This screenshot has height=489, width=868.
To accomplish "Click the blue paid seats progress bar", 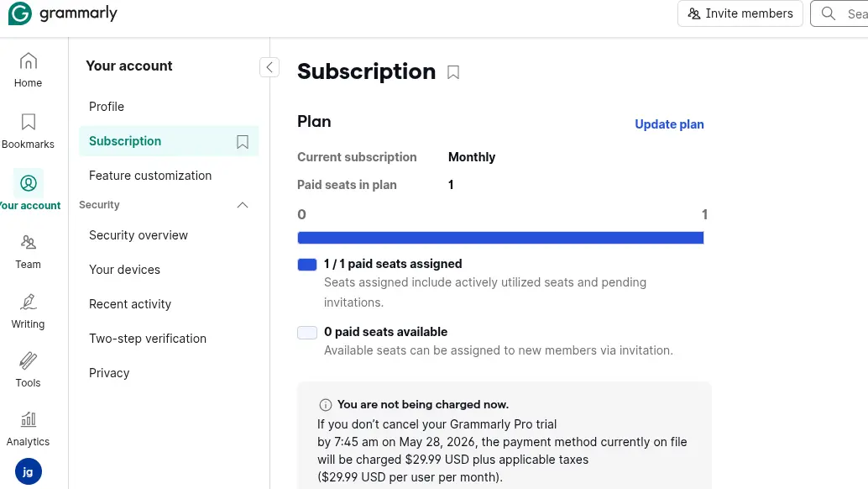I will pos(500,238).
